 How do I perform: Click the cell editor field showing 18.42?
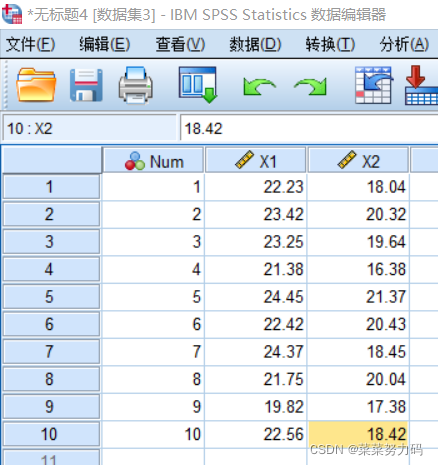[309, 128]
